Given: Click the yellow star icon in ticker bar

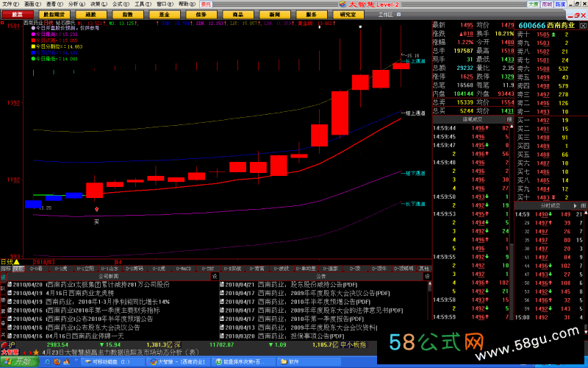Looking at the screenshot, I should 36,353.
